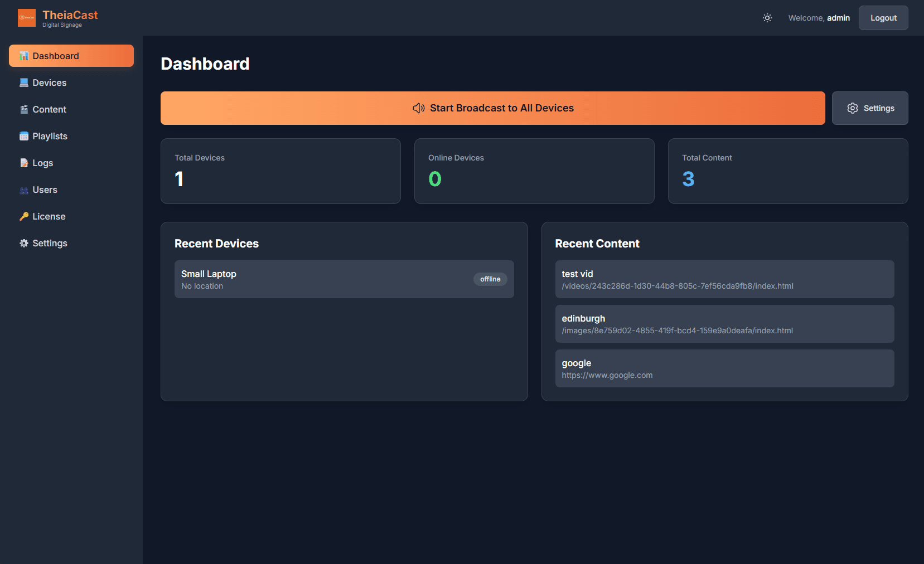Click the offline status badge on Small Laptop
The width and height of the screenshot is (924, 564).
(x=490, y=279)
